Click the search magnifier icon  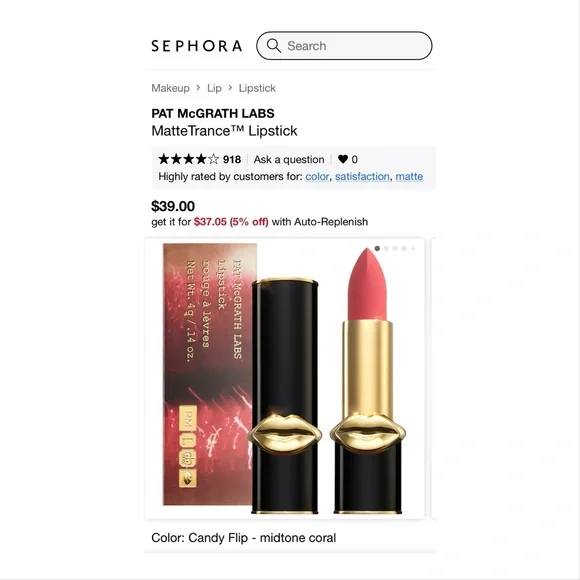tap(273, 45)
